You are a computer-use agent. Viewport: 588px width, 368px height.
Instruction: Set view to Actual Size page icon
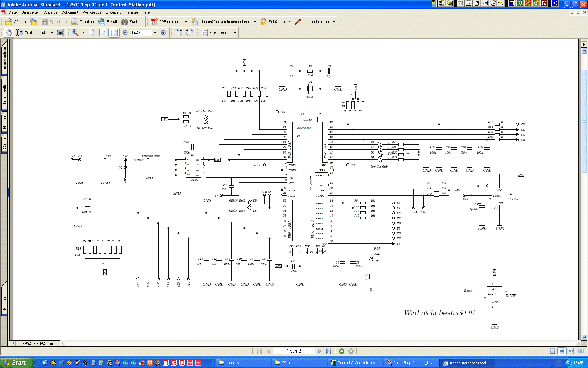[x=92, y=33]
